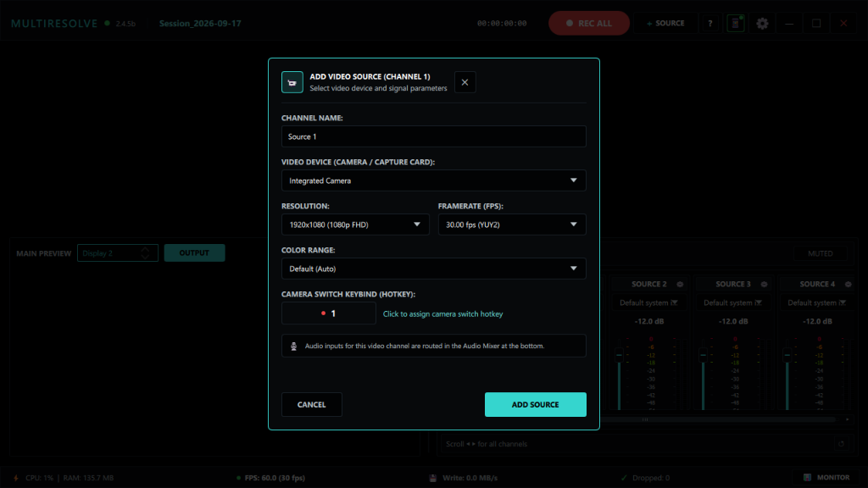Click the Source 2 volume fader handle
868x488 pixels.
pyautogui.click(x=619, y=355)
